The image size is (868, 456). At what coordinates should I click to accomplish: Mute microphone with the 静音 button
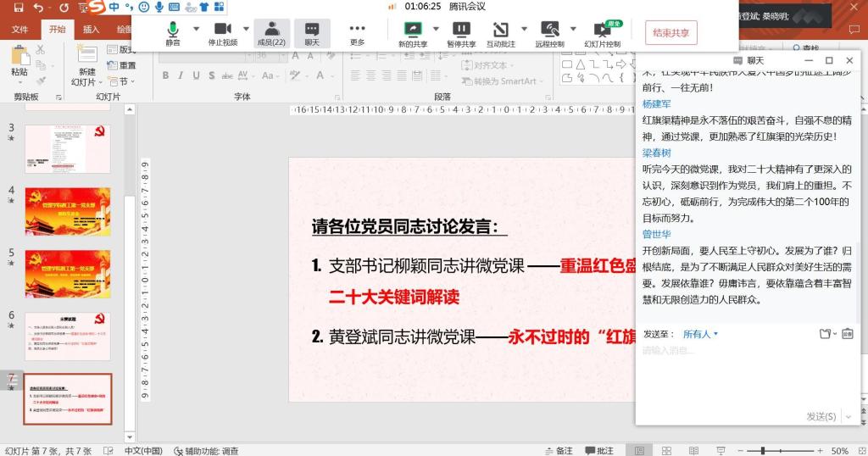[x=173, y=33]
